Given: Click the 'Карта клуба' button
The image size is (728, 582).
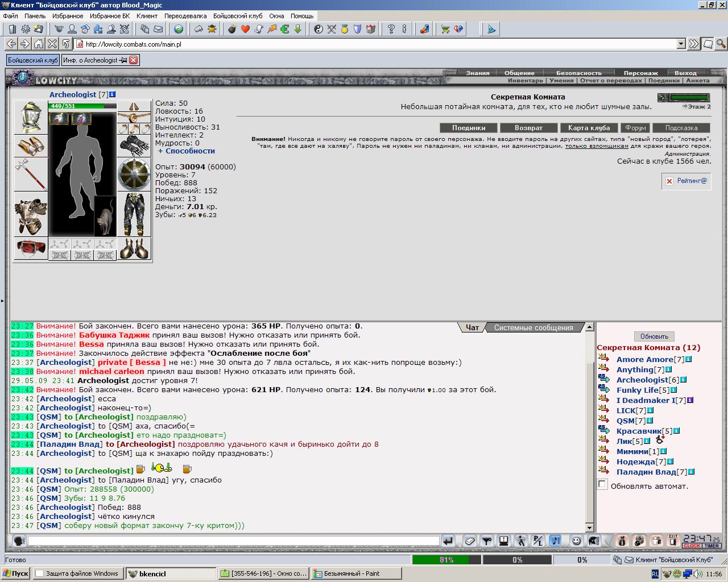Looking at the screenshot, I should pyautogui.click(x=589, y=128).
